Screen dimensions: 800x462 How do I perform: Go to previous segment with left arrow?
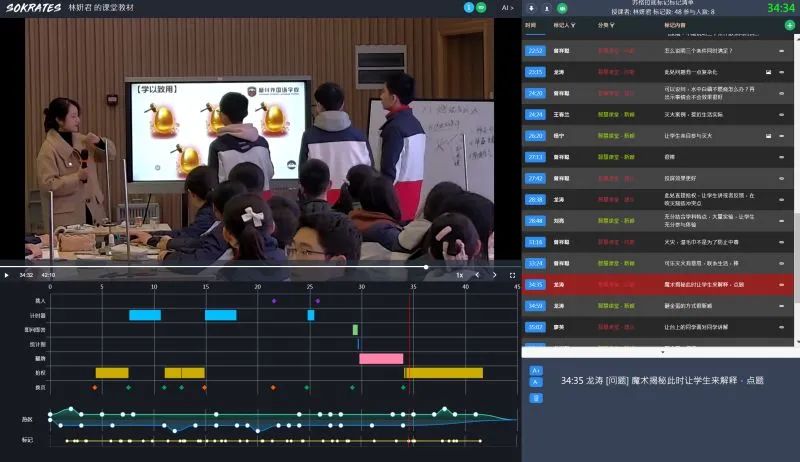click(477, 275)
